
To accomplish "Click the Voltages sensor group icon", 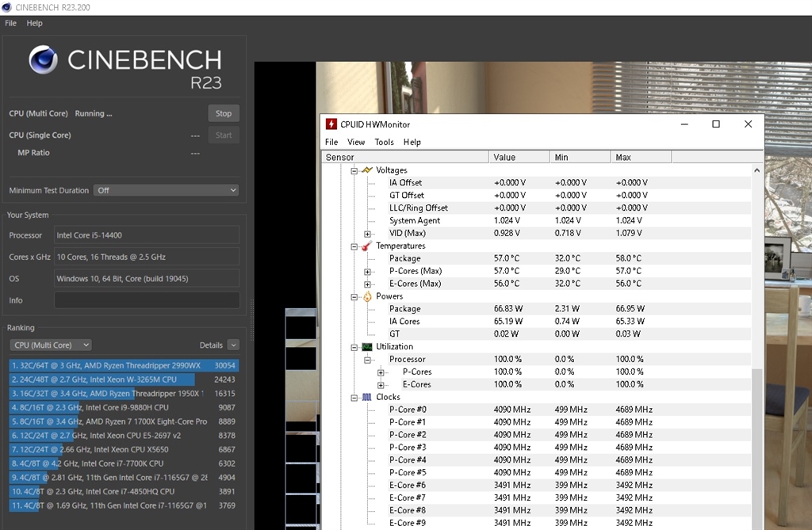I will pyautogui.click(x=369, y=170).
